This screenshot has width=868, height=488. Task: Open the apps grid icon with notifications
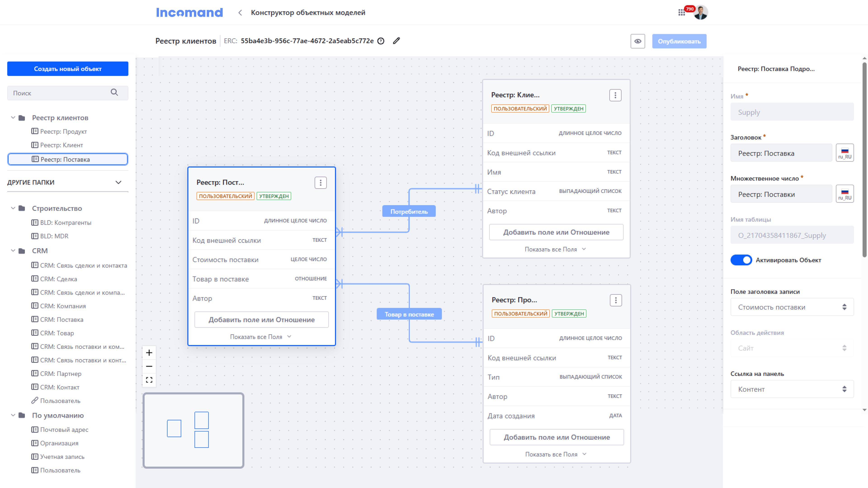coord(681,12)
